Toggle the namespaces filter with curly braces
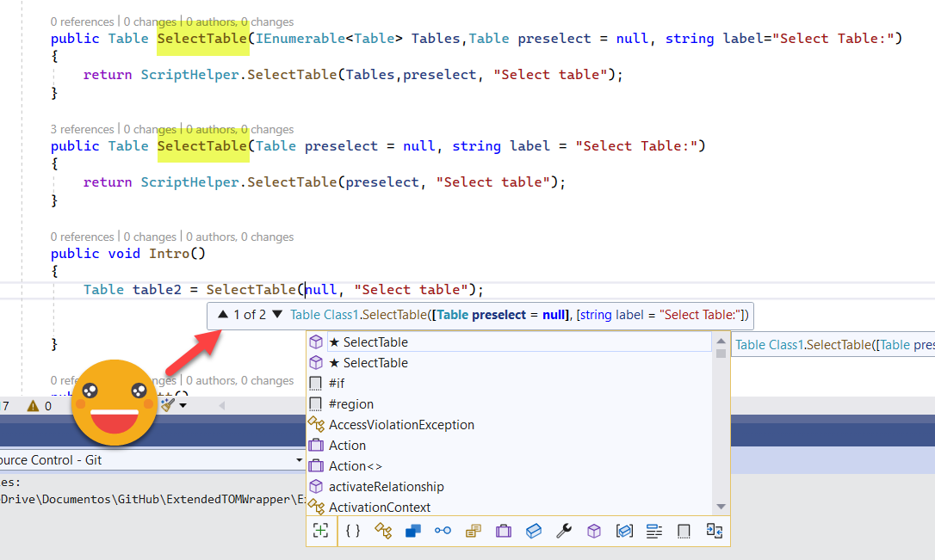 (353, 531)
